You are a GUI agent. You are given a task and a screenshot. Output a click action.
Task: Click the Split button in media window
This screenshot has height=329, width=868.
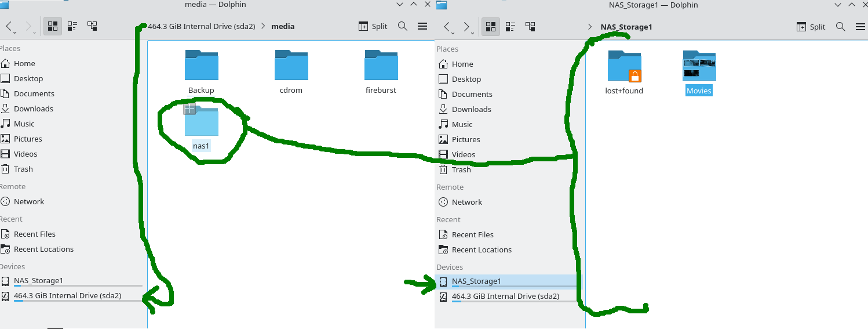tap(373, 26)
